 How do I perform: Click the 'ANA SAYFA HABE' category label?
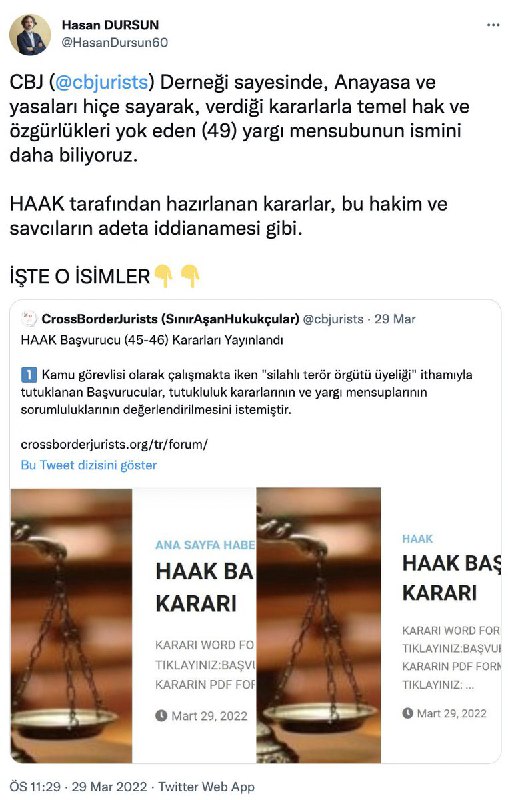[x=205, y=545]
